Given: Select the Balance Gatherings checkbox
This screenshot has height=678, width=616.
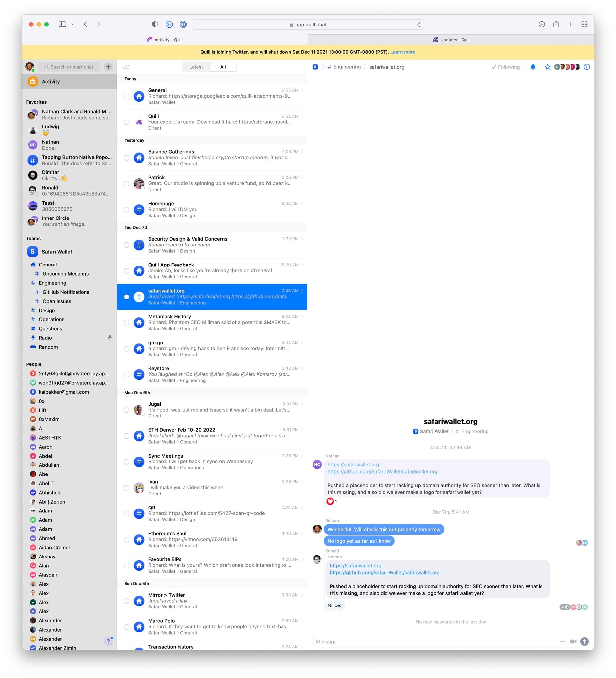Looking at the screenshot, I should (127, 158).
